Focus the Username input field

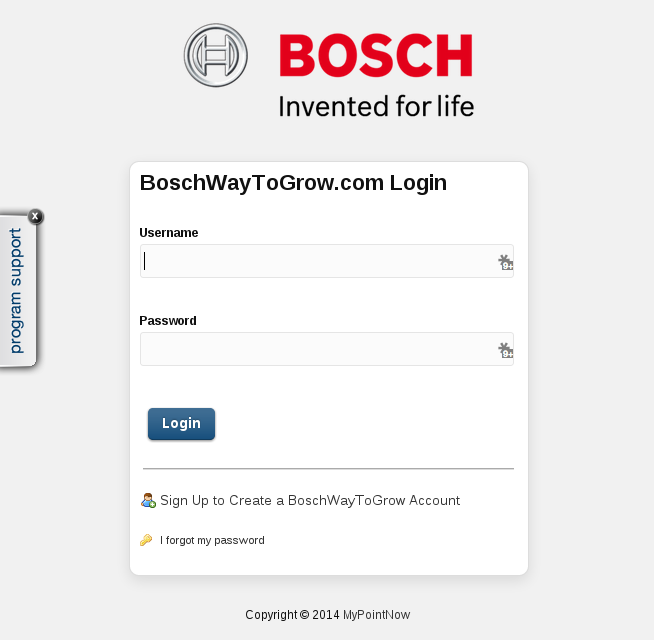click(327, 261)
